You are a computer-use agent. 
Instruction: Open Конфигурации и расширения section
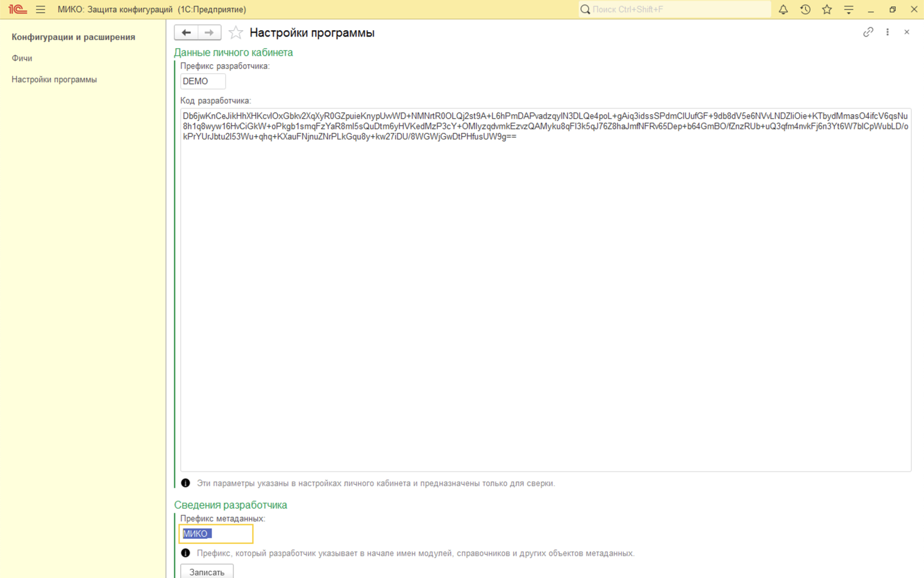pyautogui.click(x=73, y=37)
